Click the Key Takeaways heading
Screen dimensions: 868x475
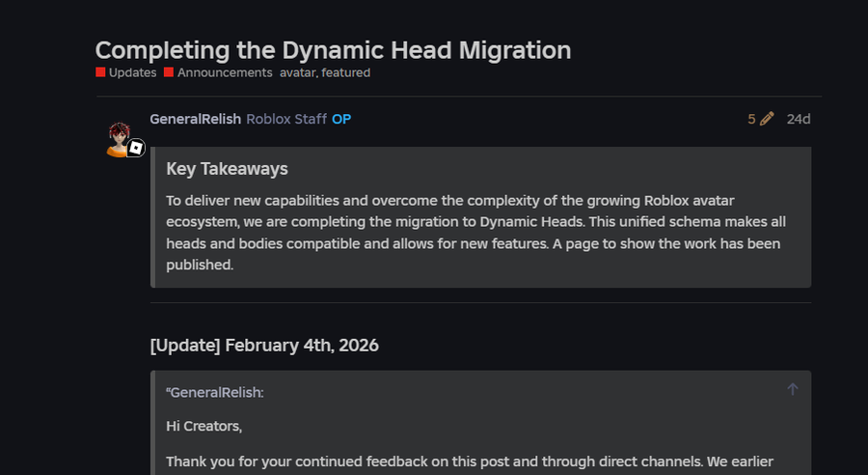[x=227, y=169]
